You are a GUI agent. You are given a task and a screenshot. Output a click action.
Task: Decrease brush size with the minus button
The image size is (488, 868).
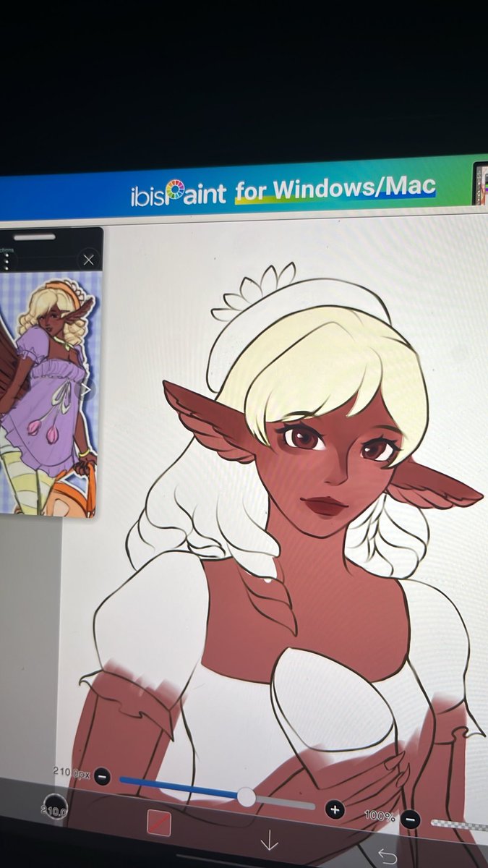tap(102, 776)
